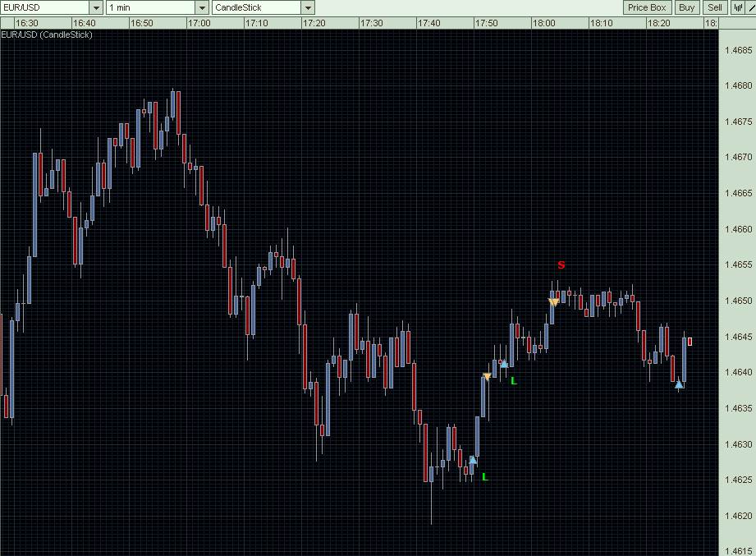This screenshot has height=556, width=756.
Task: Click the 1 min timeframe field
Action: click(151, 7)
